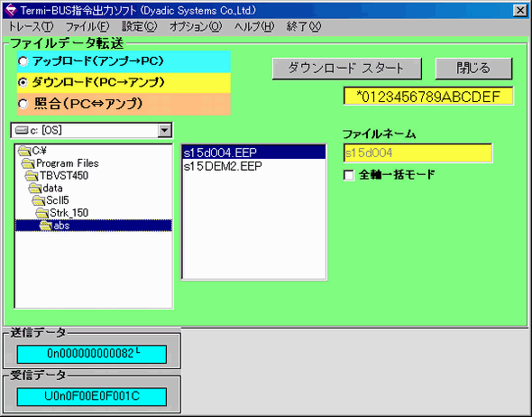Click the C:¥ root folder icon
Viewport: 532px width, 417px height.
(24, 151)
